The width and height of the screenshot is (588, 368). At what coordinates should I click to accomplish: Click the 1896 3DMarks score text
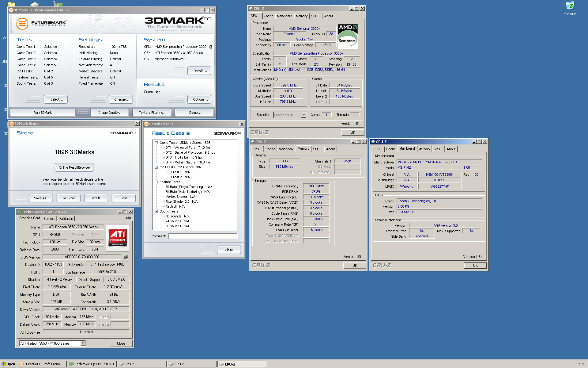pos(74,152)
